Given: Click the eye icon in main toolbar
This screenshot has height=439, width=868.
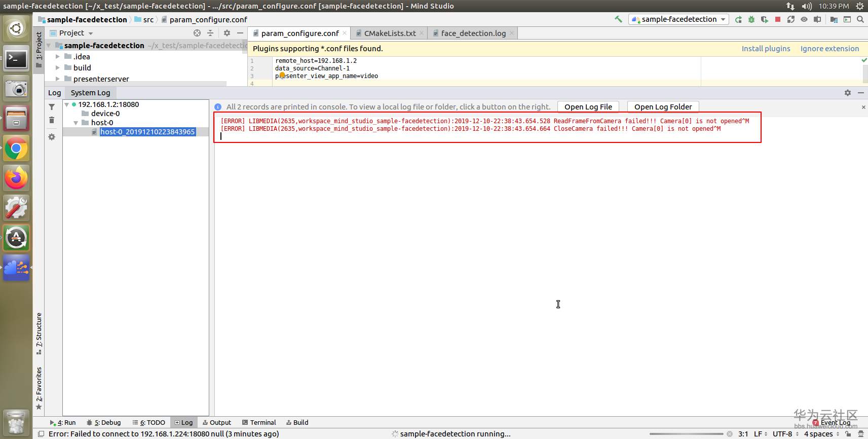Looking at the screenshot, I should 804,19.
